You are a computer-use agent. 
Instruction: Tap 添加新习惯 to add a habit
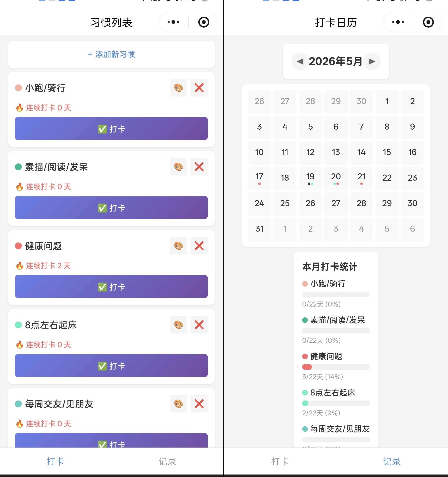(x=111, y=54)
